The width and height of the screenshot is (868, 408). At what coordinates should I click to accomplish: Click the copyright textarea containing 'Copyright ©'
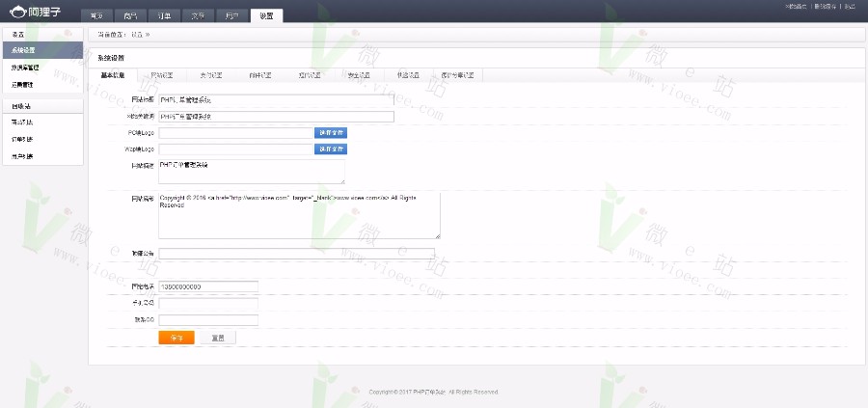click(x=300, y=215)
